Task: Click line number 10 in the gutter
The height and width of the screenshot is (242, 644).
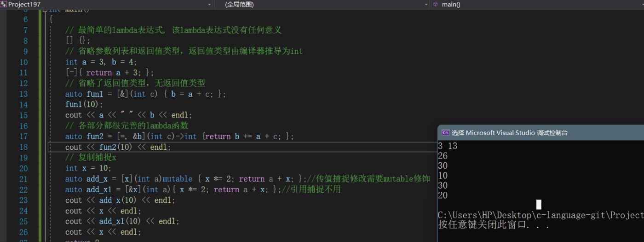Action: 23,62
